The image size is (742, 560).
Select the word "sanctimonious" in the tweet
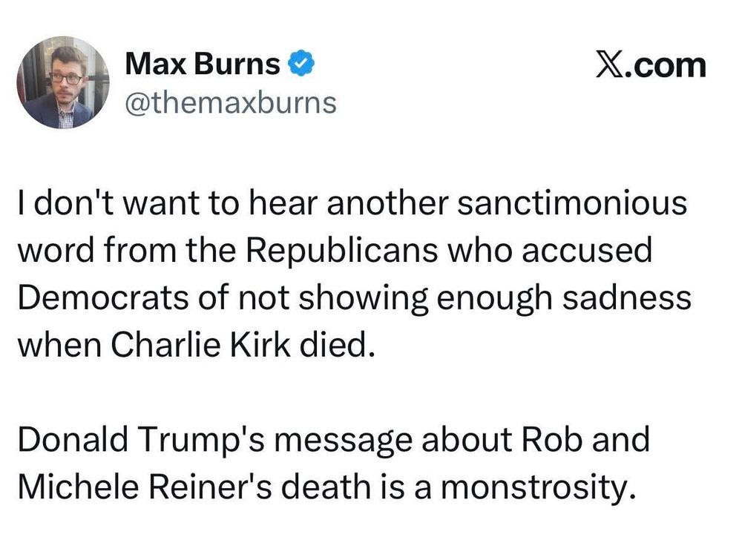click(573, 203)
